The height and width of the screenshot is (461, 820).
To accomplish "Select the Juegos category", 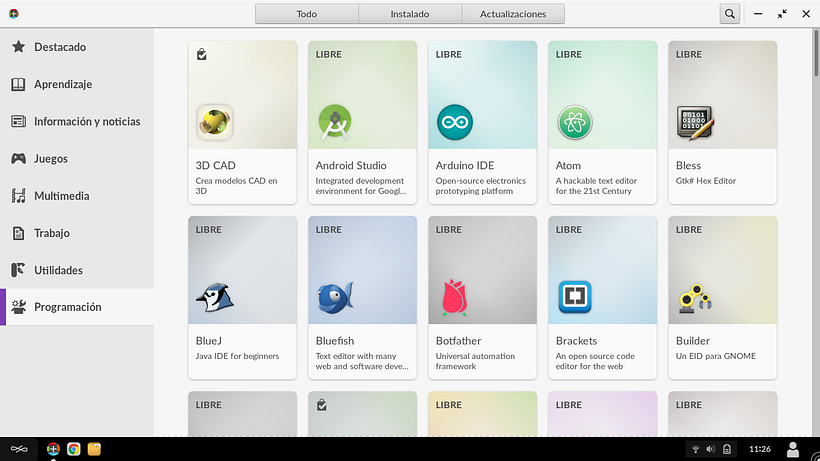I will click(x=77, y=158).
